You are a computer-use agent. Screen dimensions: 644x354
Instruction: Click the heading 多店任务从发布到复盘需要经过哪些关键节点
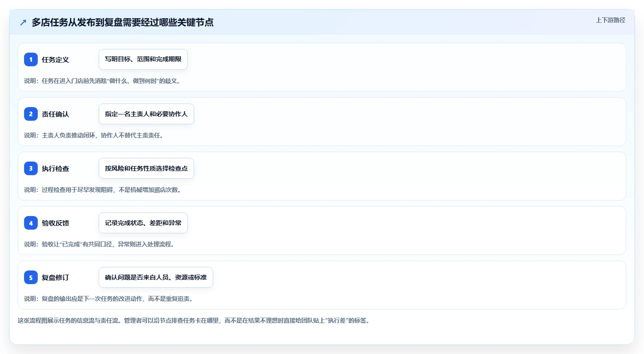tap(123, 22)
